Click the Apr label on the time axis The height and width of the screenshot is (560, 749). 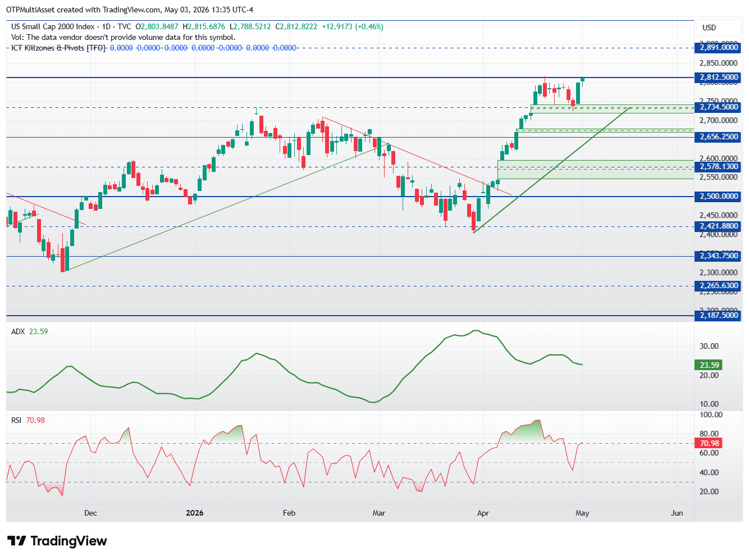click(x=483, y=513)
